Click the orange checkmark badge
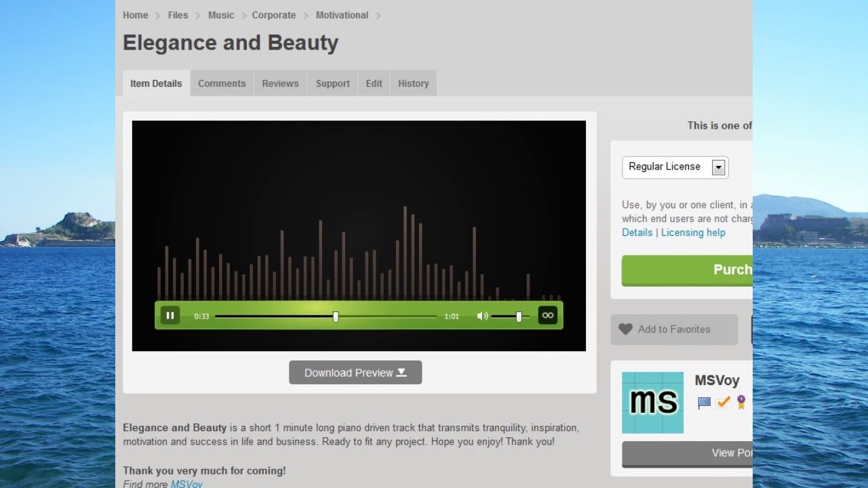 pos(722,403)
